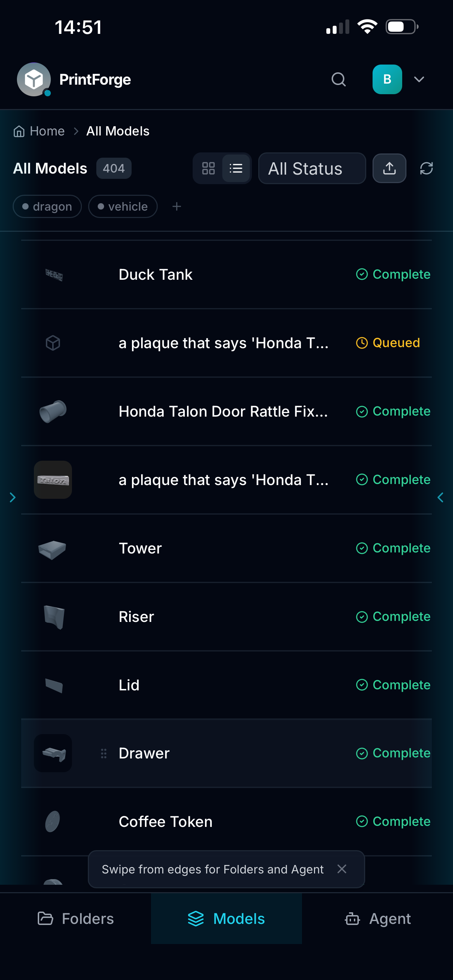Image resolution: width=453 pixels, height=980 pixels.
Task: Click the Home breadcrumb icon
Action: [19, 131]
